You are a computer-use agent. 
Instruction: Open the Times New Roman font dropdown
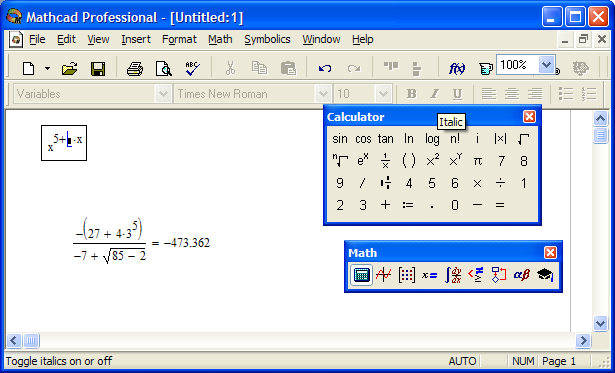(323, 94)
